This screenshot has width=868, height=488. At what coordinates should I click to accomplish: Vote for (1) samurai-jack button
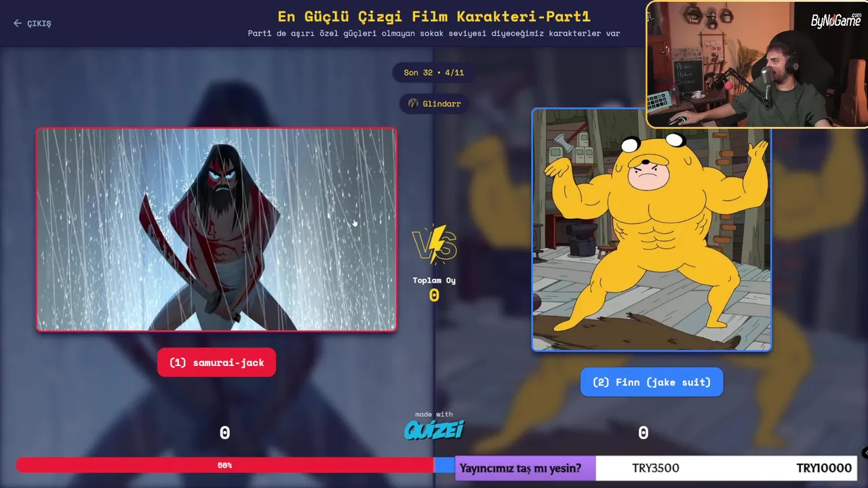coord(216,363)
